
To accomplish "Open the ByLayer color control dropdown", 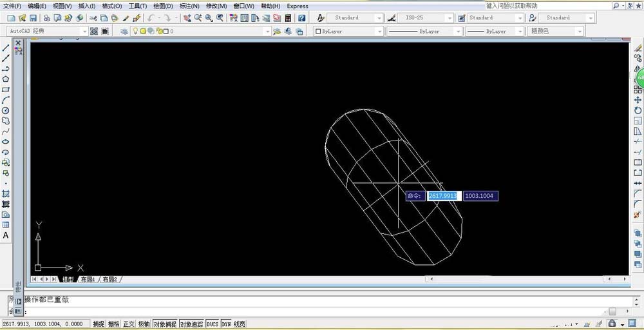I will (x=348, y=31).
